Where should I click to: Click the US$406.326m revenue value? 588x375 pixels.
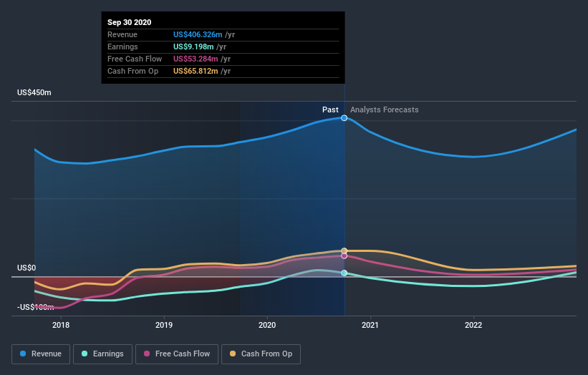click(198, 34)
